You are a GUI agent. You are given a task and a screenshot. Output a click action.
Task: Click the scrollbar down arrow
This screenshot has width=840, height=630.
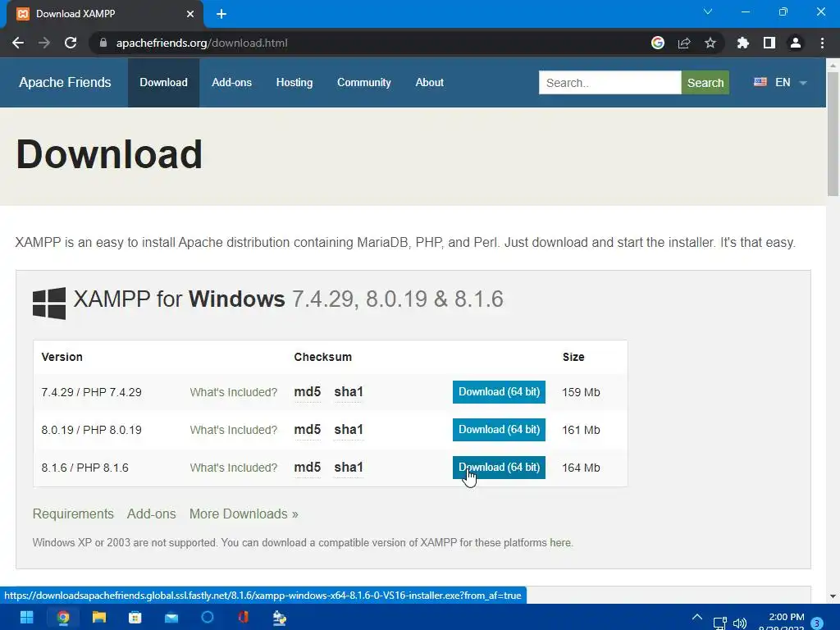[x=833, y=596]
